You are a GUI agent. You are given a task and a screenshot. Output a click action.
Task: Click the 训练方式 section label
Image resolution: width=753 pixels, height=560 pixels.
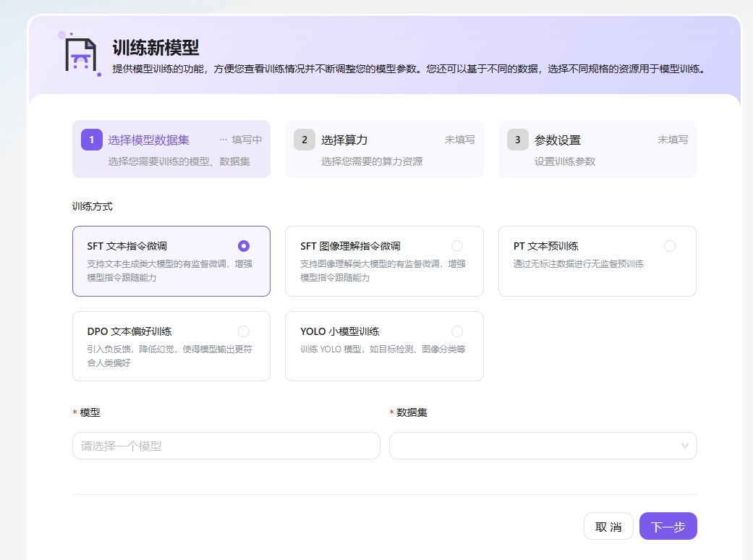click(92, 206)
